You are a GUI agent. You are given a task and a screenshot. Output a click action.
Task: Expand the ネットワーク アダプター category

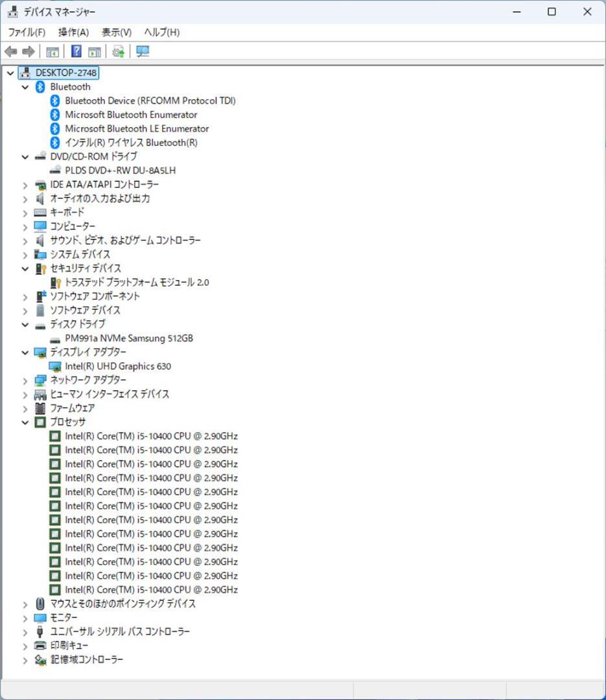(25, 380)
